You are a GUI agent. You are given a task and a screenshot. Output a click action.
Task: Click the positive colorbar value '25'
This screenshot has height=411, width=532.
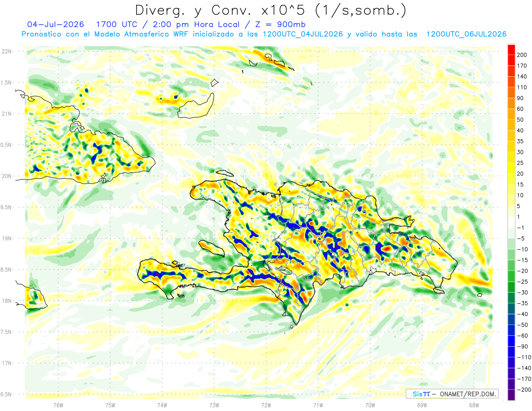(x=521, y=163)
